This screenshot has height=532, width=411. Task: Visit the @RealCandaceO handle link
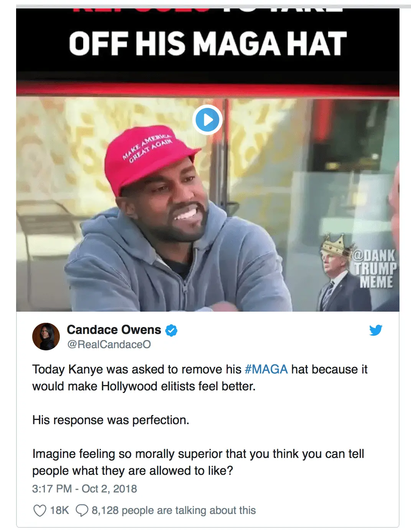tap(109, 344)
